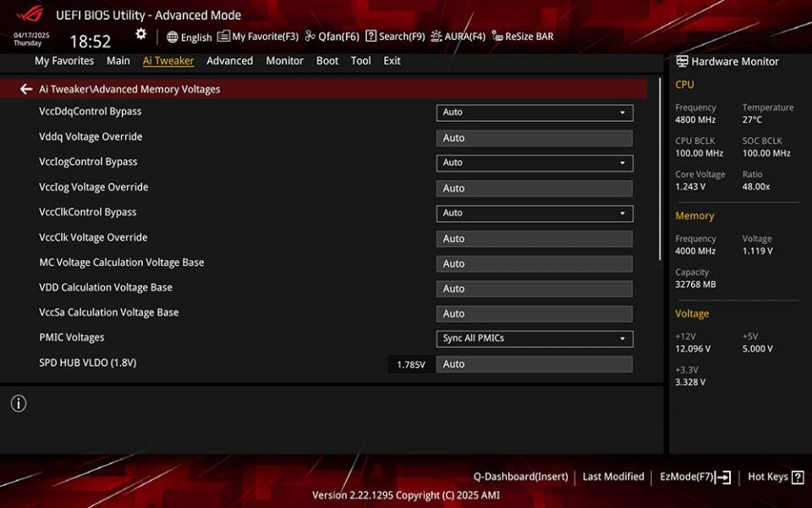Click Hardware Monitor panel icon
This screenshot has height=508, width=812.
click(682, 61)
